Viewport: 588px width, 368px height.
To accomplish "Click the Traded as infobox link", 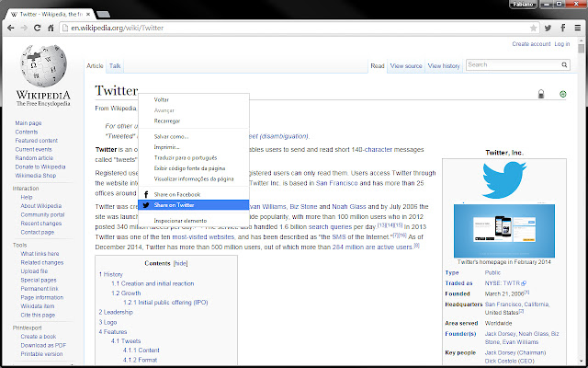I will (x=458, y=283).
